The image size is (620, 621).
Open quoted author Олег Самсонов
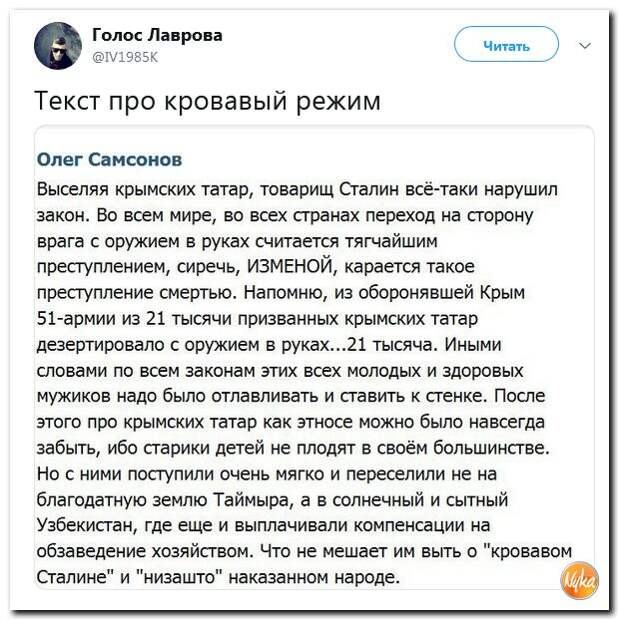(109, 160)
